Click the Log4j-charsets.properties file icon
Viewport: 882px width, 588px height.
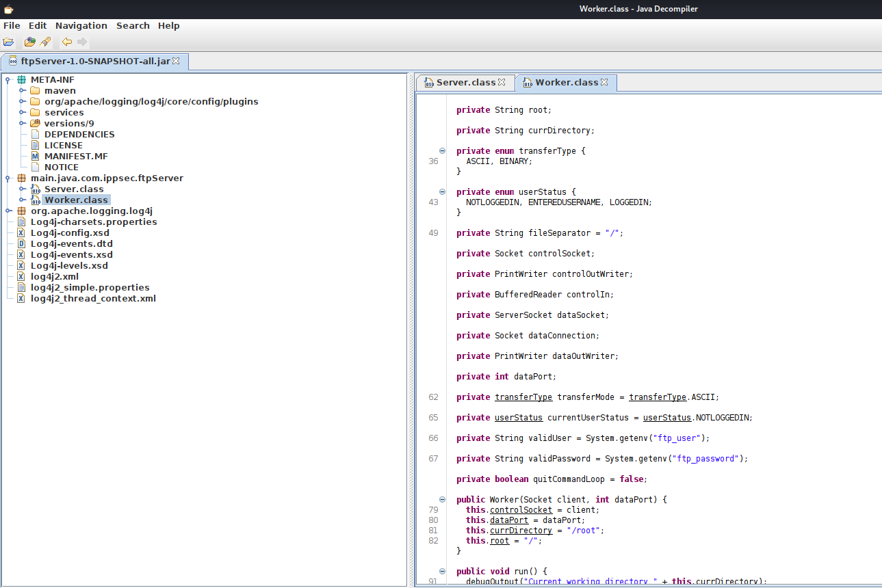(21, 222)
